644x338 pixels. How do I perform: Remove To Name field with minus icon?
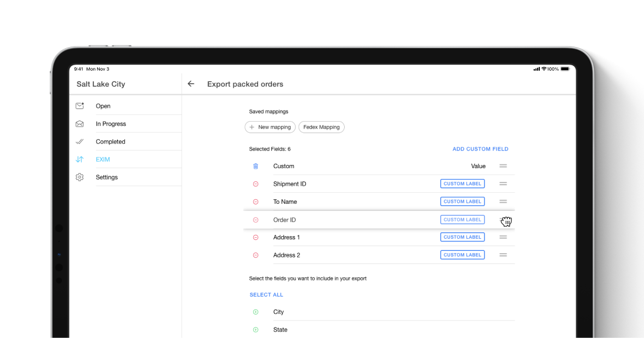(255, 202)
